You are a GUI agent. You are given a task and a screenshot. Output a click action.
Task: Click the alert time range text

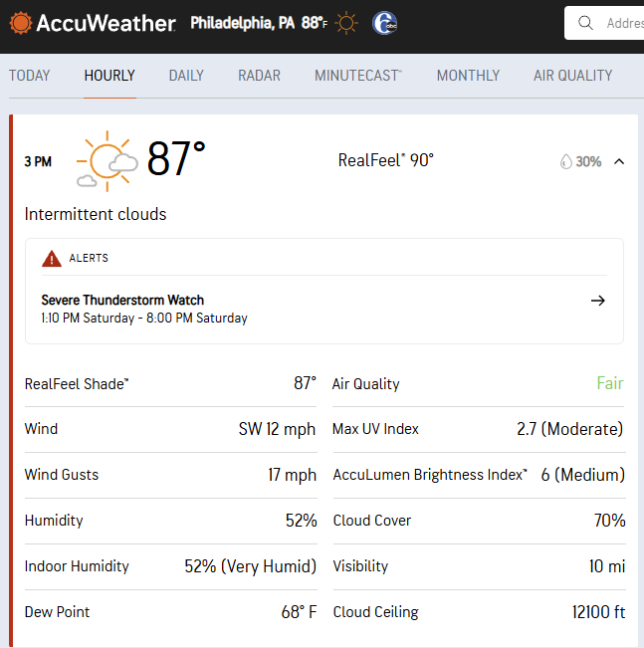(144, 319)
